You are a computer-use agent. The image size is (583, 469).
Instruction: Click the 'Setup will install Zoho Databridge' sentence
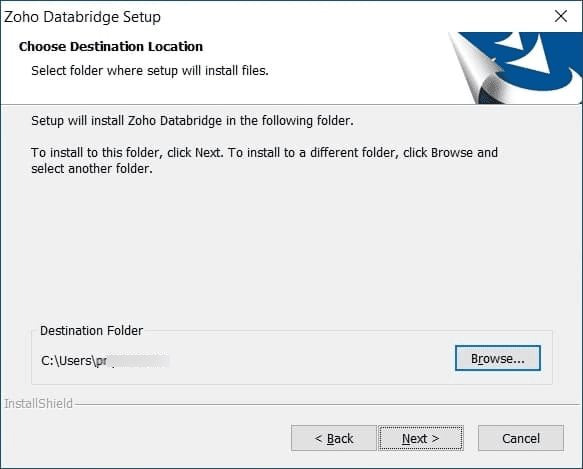pos(192,121)
